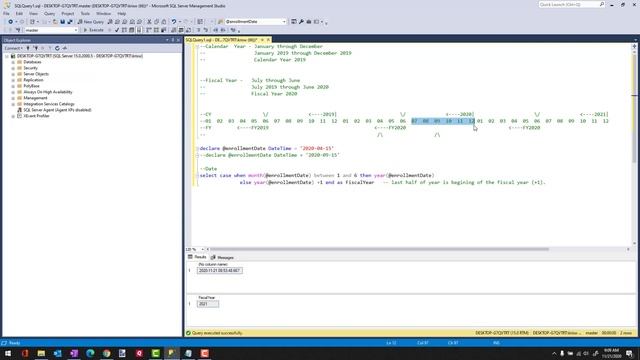Click the Paste icon in the toolbar
The image size is (640, 360).
pyautogui.click(x=164, y=22)
